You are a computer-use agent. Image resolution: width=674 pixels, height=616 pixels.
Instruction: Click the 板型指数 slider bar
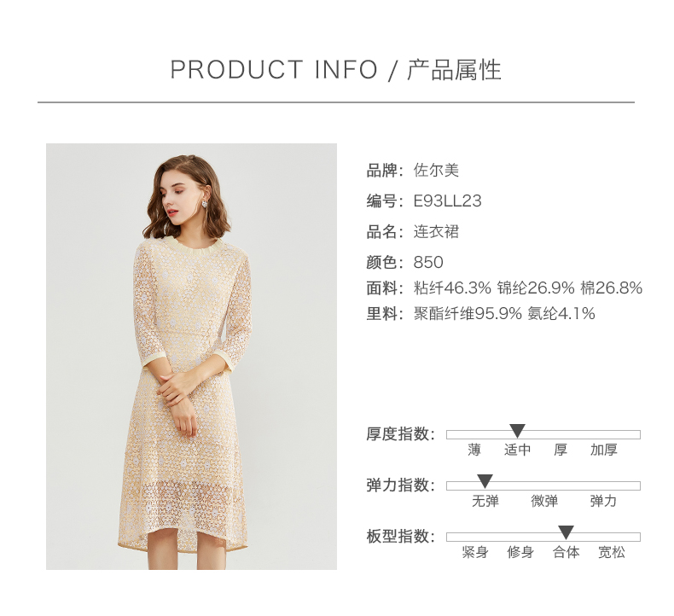(x=543, y=537)
